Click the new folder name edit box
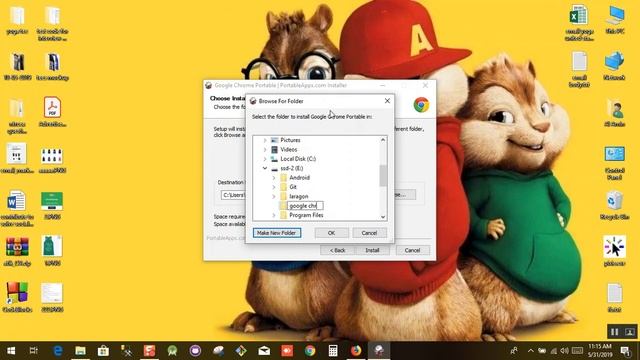 [305, 206]
